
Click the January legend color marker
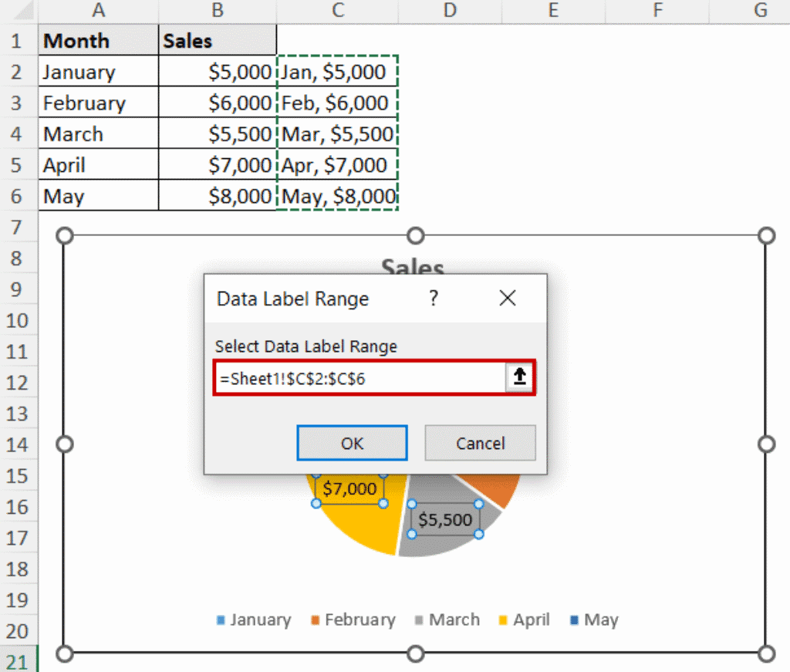[x=220, y=620]
